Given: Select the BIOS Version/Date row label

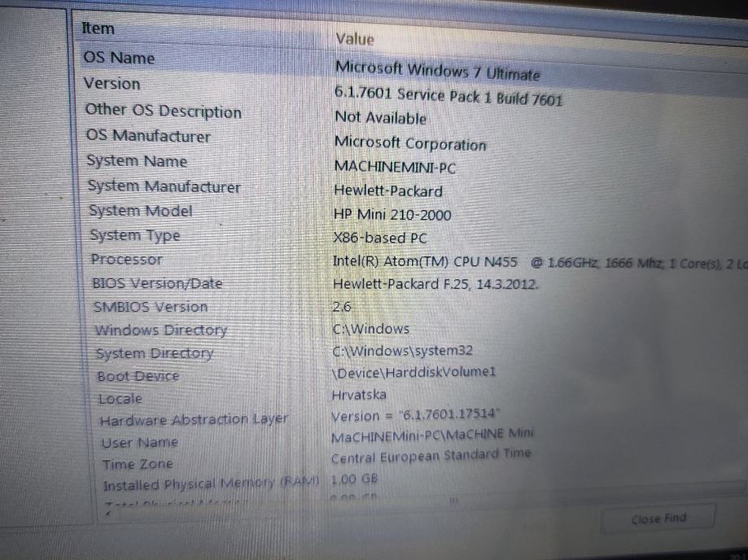Looking at the screenshot, I should (x=158, y=283).
